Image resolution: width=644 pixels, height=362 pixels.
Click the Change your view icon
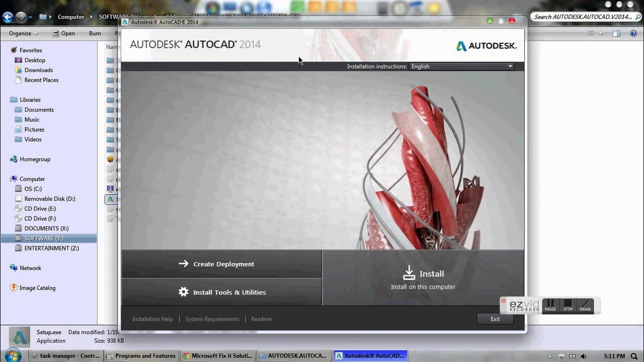(x=591, y=33)
